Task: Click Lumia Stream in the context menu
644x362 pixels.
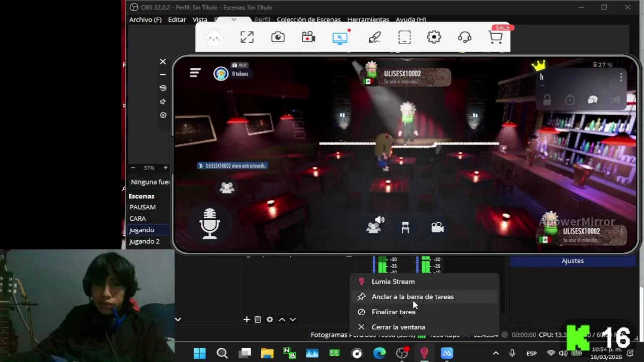Action: (x=424, y=282)
